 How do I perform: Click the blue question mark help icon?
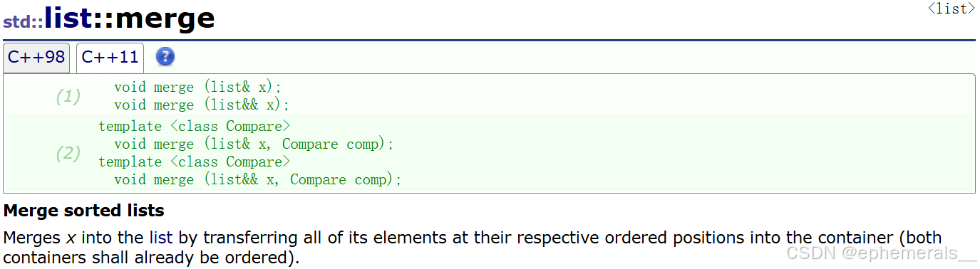pos(165,57)
